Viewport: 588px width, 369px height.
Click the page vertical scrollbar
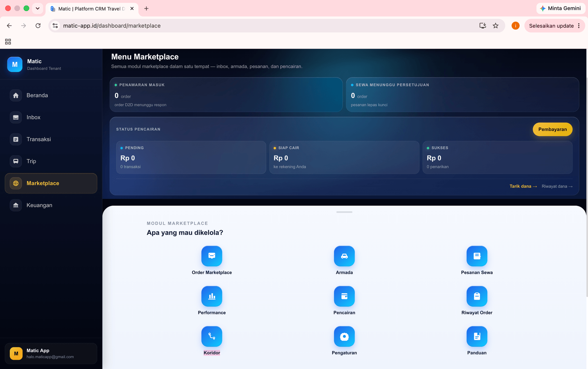[x=587, y=187]
